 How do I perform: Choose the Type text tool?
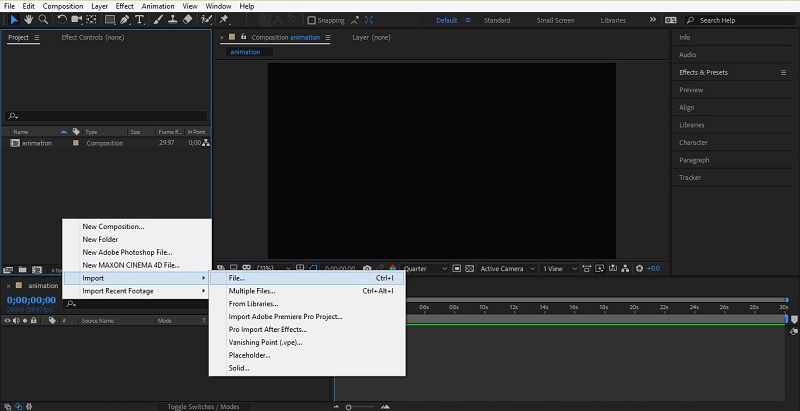[x=139, y=20]
